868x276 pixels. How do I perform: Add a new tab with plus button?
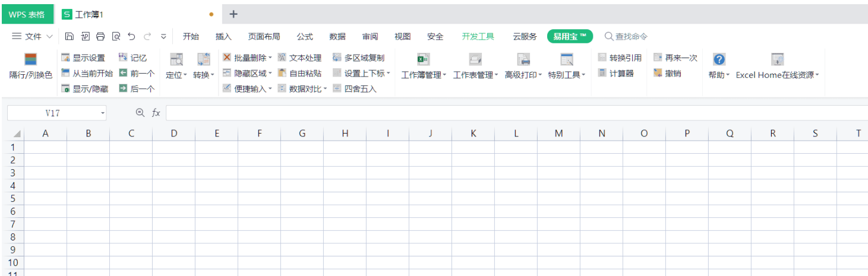(233, 14)
